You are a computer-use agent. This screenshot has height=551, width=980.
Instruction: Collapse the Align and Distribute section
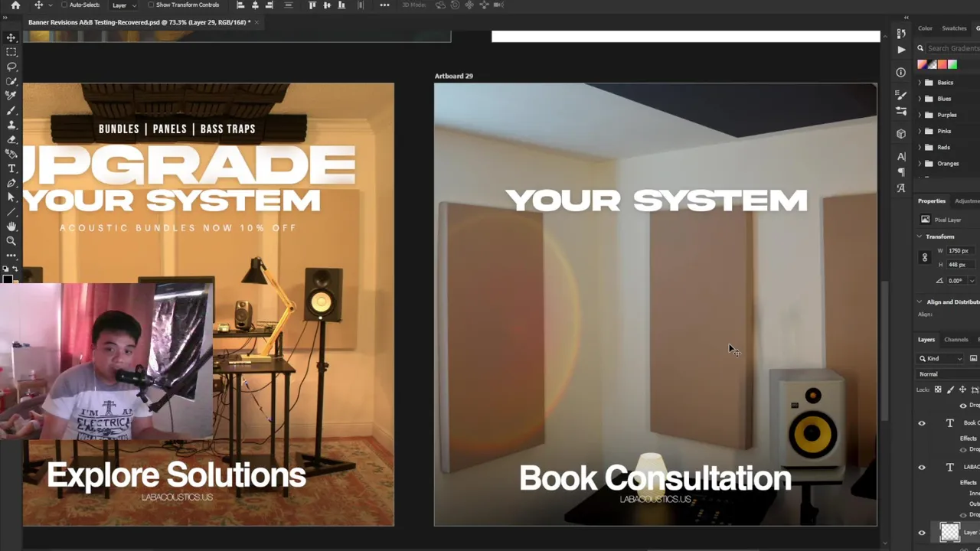(x=920, y=302)
